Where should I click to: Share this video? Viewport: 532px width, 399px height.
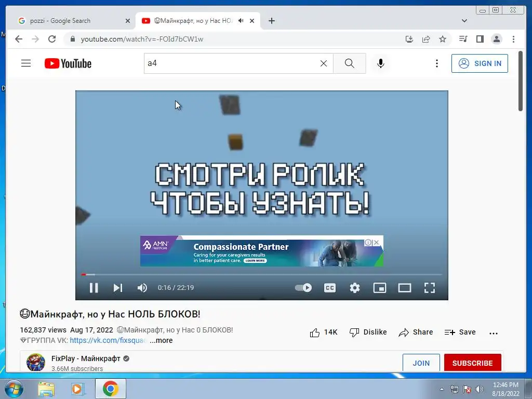[416, 332]
